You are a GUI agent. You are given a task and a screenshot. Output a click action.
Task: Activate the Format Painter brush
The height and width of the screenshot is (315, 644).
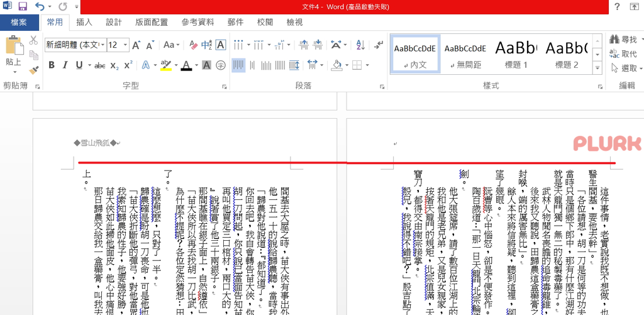[x=34, y=70]
